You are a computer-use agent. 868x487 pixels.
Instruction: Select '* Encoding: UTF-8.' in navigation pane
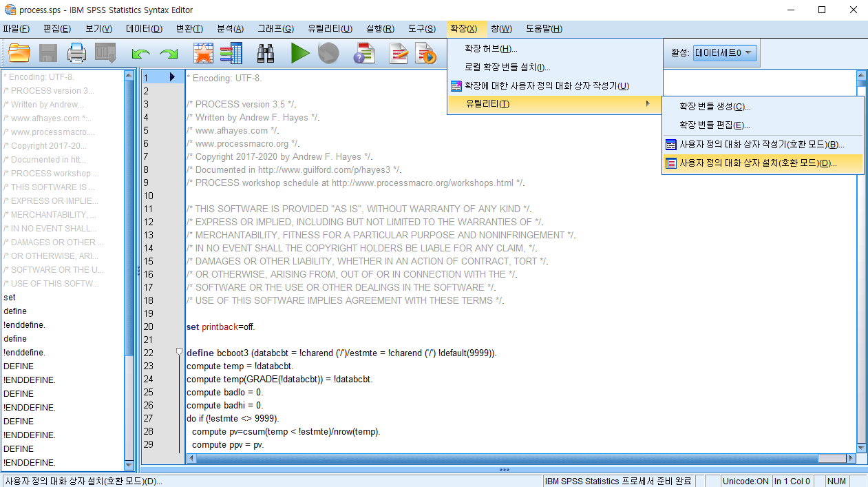pos(39,77)
